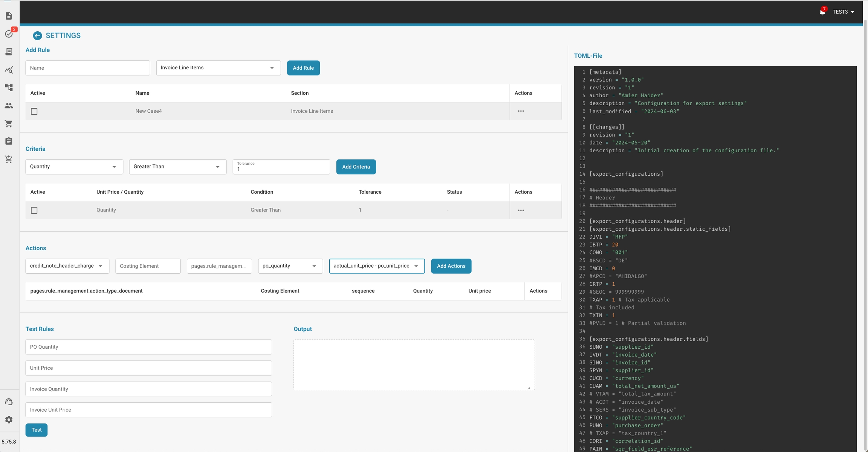Open the support headset icon in sidebar
Viewport: 868px width, 452px height.
click(9, 402)
